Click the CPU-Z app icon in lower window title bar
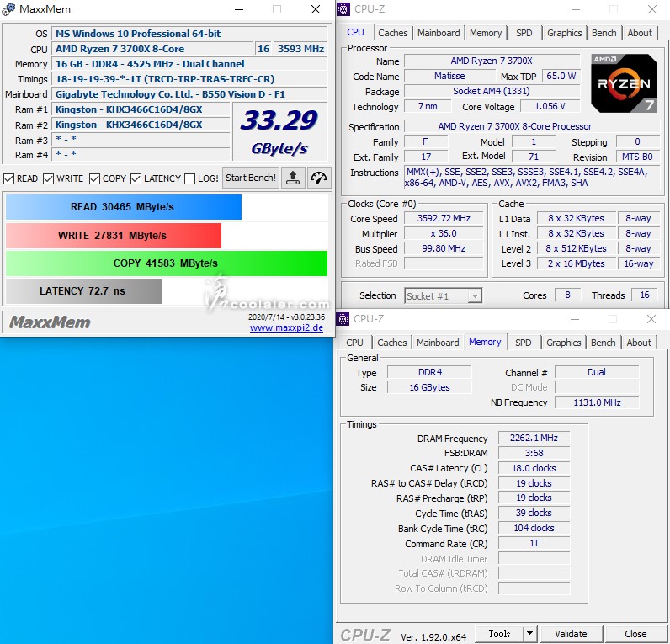The height and width of the screenshot is (644, 670). tap(343, 319)
